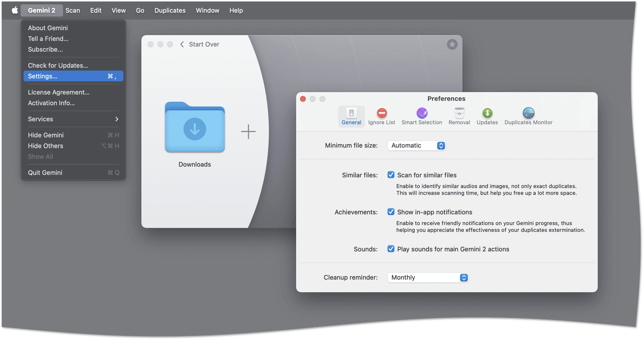Click the star icon in Gemini window
This screenshot has height=340, width=644.
(452, 44)
